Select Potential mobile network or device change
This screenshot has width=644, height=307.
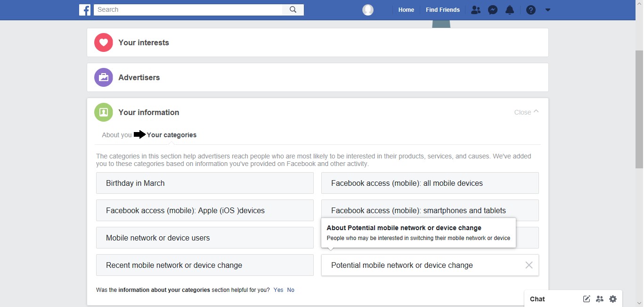coord(430,265)
